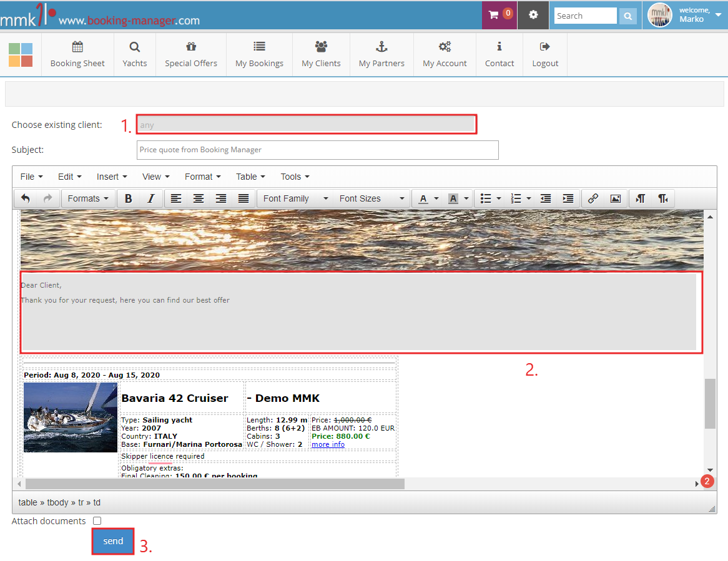Screen dimensions: 728x561
Task: Open the View menu
Action: coord(156,177)
